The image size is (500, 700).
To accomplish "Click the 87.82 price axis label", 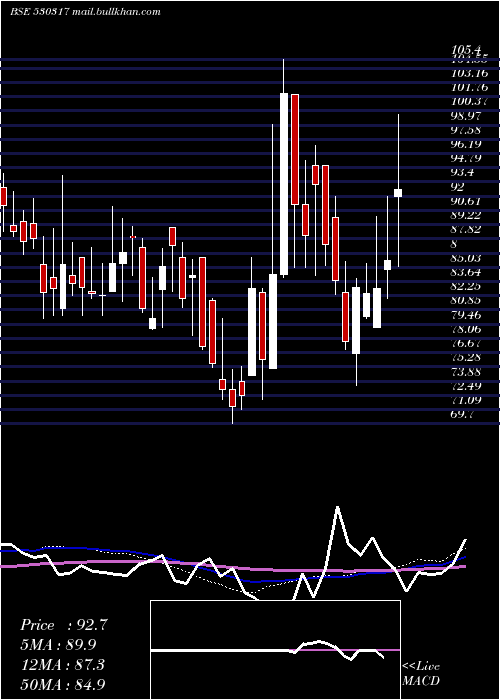I will (x=466, y=229).
